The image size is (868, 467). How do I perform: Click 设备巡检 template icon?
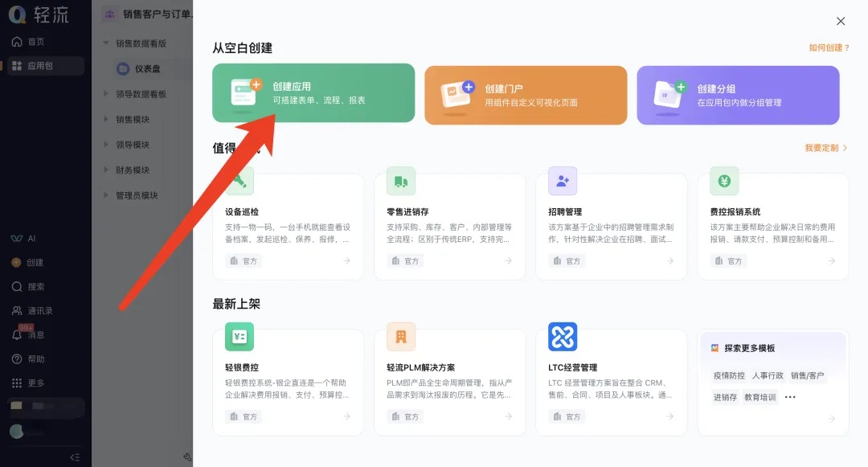[240, 181]
